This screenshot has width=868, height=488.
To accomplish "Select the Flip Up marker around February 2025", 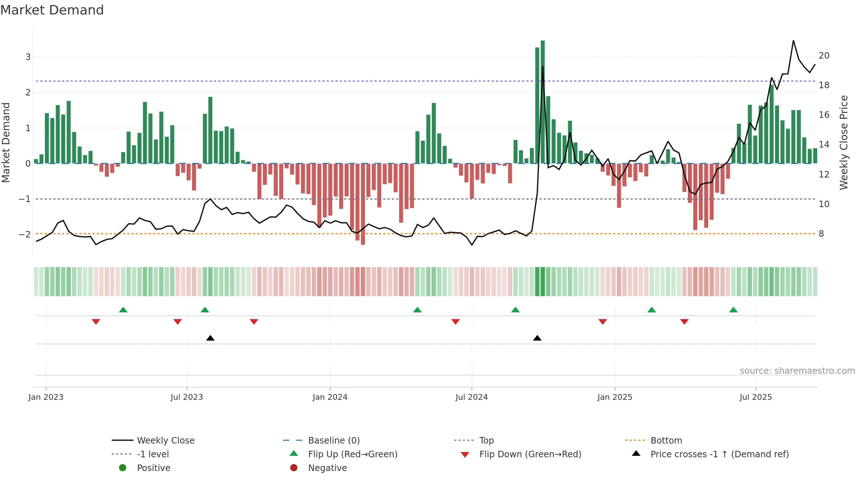I will [x=652, y=310].
